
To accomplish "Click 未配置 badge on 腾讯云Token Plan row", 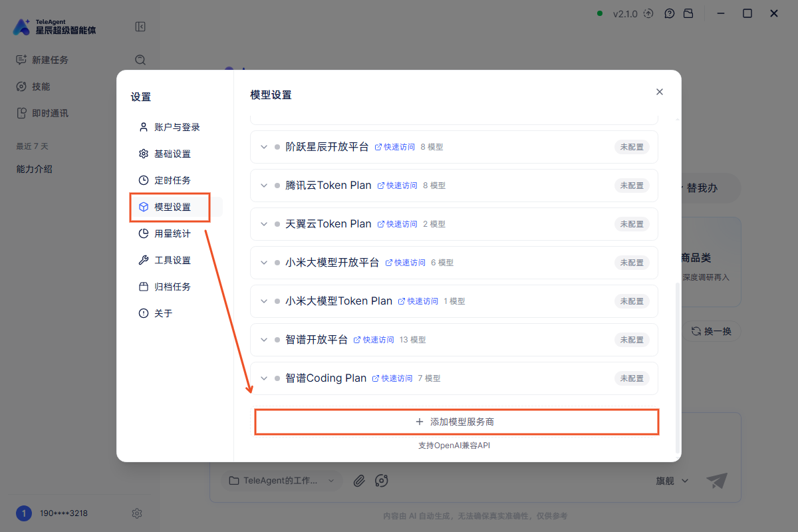I will pyautogui.click(x=632, y=186).
